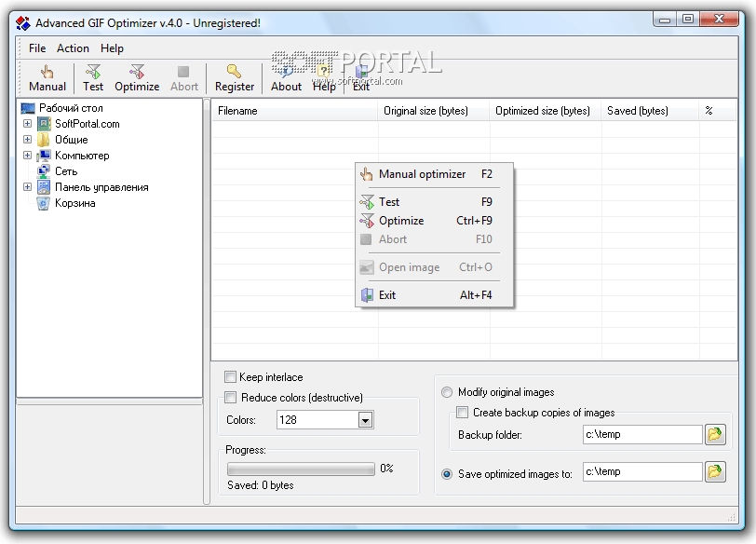
Task: Sort by Optimized size (bytes) column
Action: point(546,111)
